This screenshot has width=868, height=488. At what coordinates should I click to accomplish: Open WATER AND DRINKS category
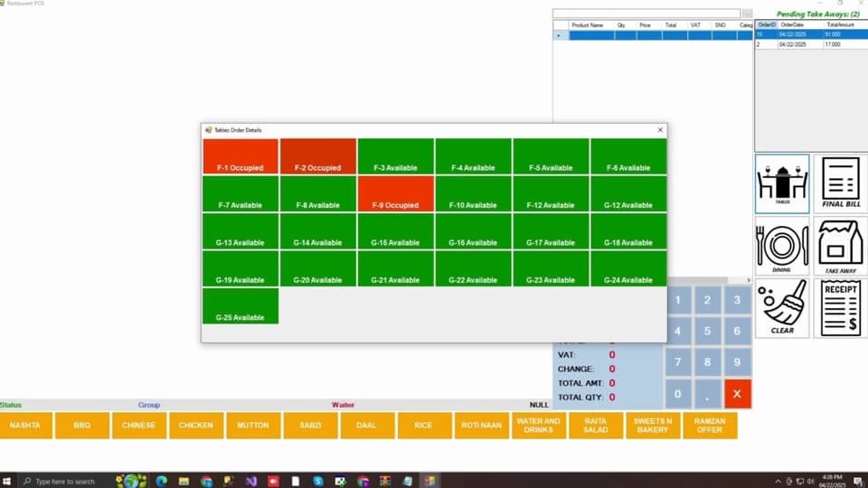point(539,426)
